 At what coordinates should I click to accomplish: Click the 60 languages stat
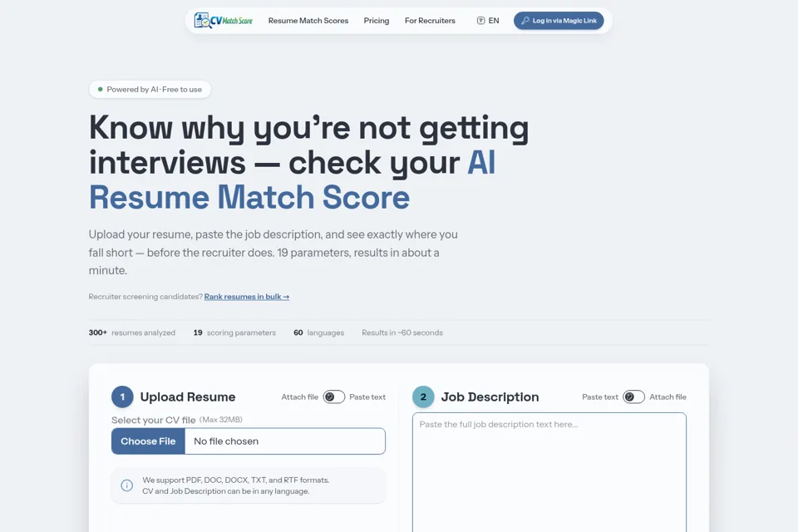click(x=319, y=332)
